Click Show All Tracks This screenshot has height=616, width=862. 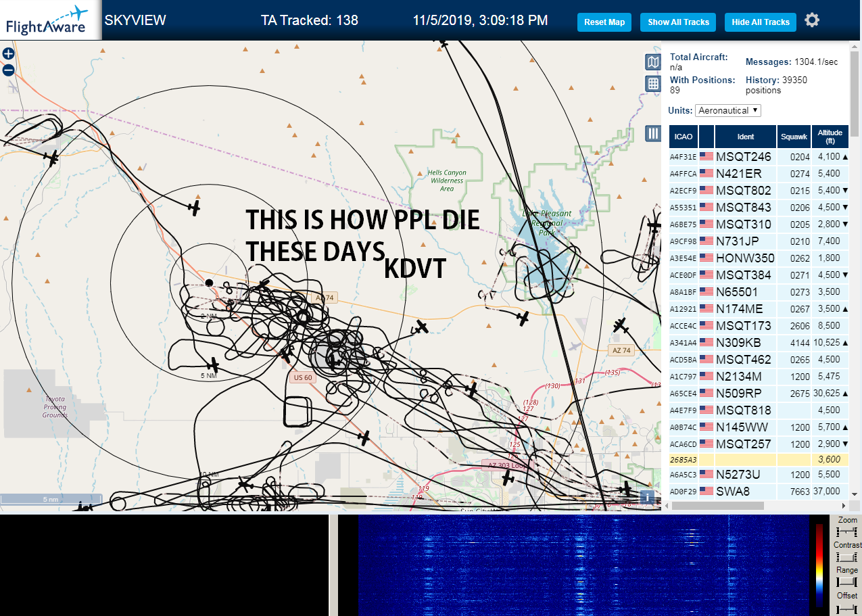(678, 22)
